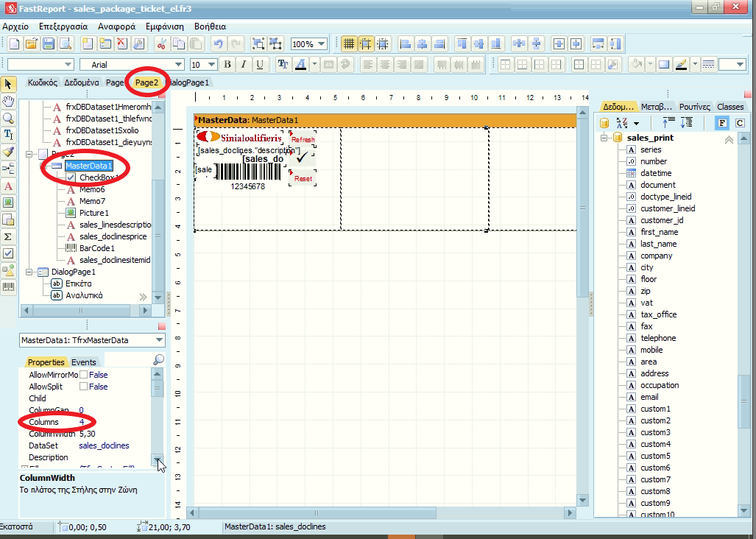Select the Refresh button on the canvas
The width and height of the screenshot is (756, 539).
303,138
